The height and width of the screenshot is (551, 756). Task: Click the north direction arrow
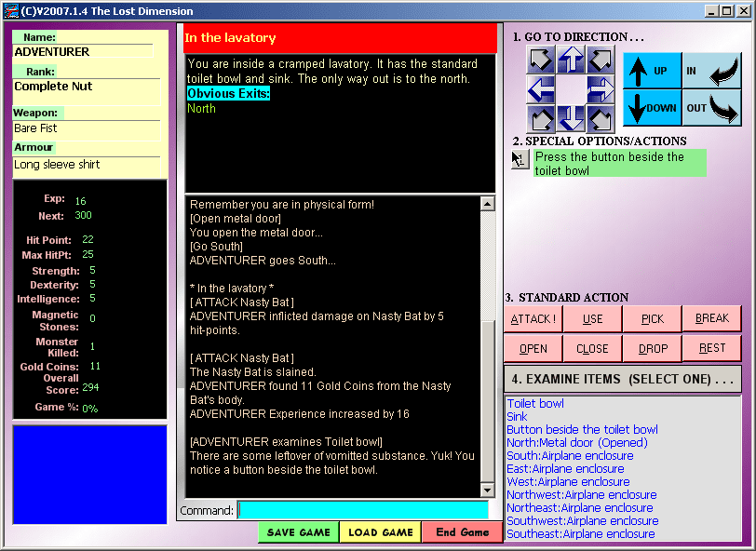571,60
